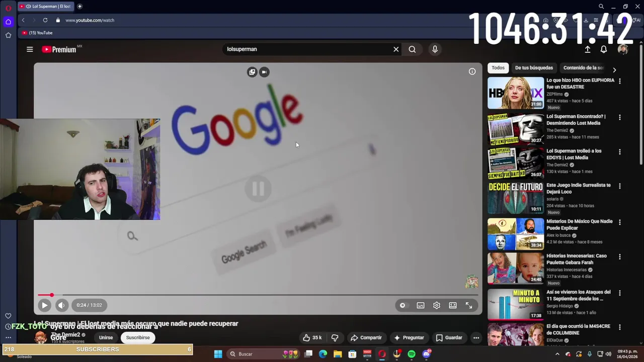Open the YouTube guide hamburger menu
644x362 pixels.
(x=30, y=49)
